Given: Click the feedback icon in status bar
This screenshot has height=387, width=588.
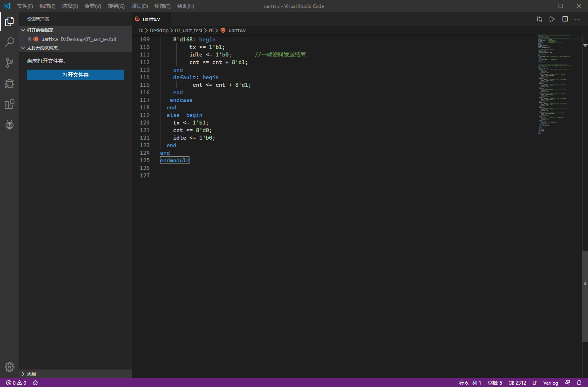Looking at the screenshot, I should tap(567, 383).
